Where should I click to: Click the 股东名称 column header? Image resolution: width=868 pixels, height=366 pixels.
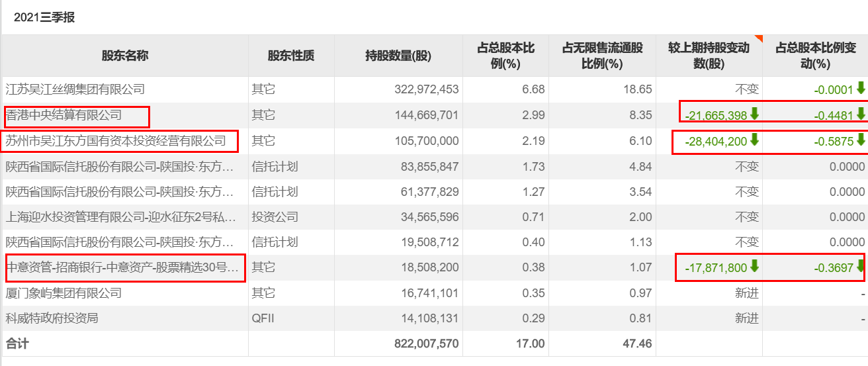pos(125,56)
